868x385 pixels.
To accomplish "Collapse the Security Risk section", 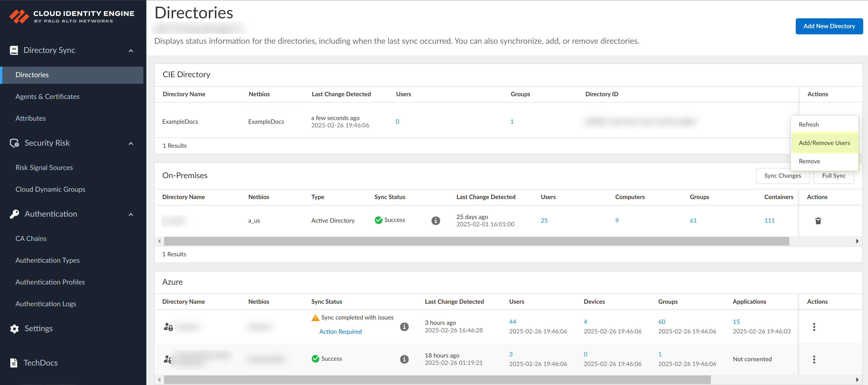I will (x=131, y=143).
